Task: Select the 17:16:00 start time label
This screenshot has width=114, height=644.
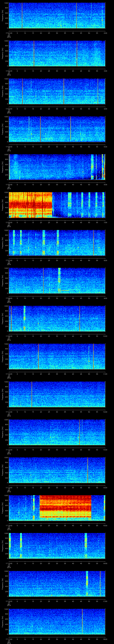Action: pyautogui.click(x=9, y=601)
